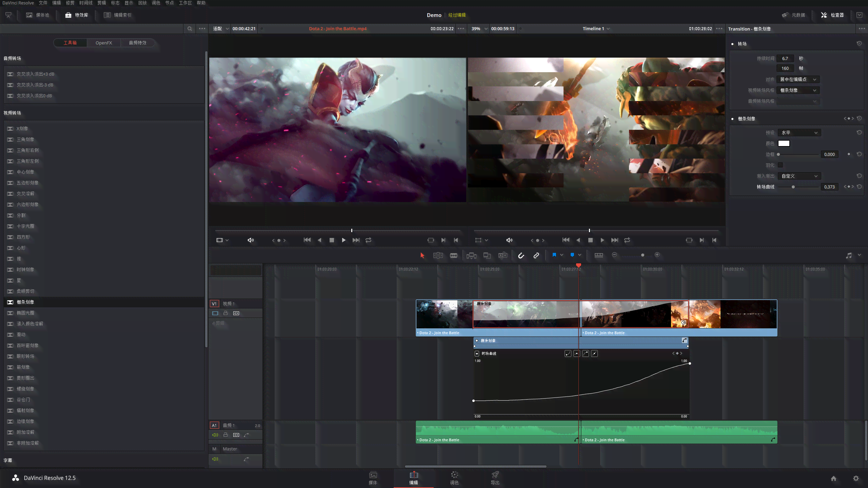
Task: Toggle loop in the timeline viewer
Action: coord(627,240)
